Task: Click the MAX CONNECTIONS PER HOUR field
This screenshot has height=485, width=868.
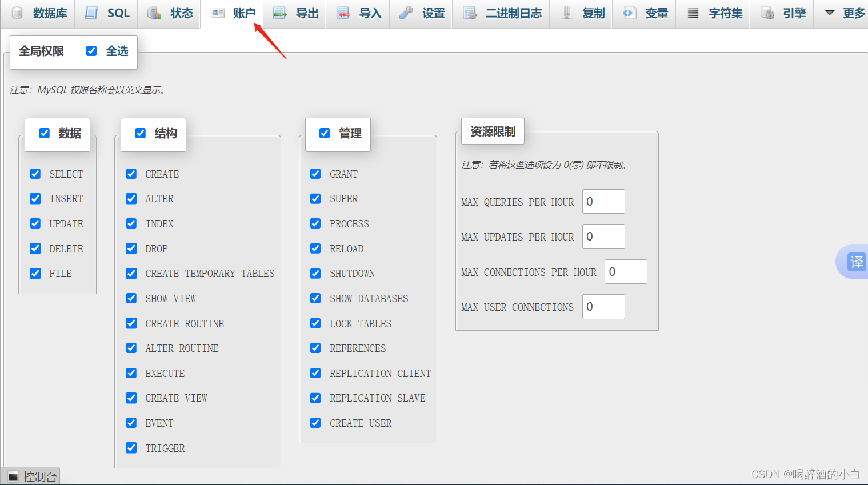Action: point(626,271)
